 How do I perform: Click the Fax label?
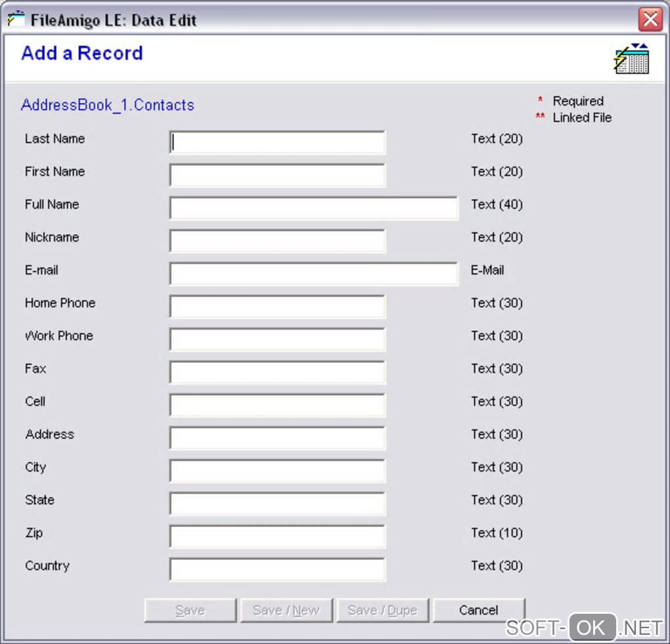(35, 368)
